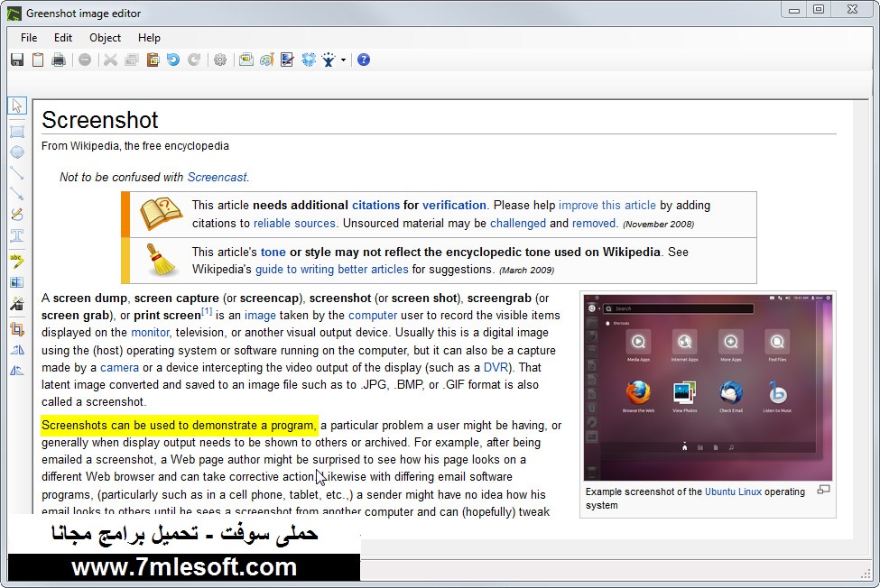Click the 'computer' link in first paragraph
880x588 pixels.
(373, 315)
